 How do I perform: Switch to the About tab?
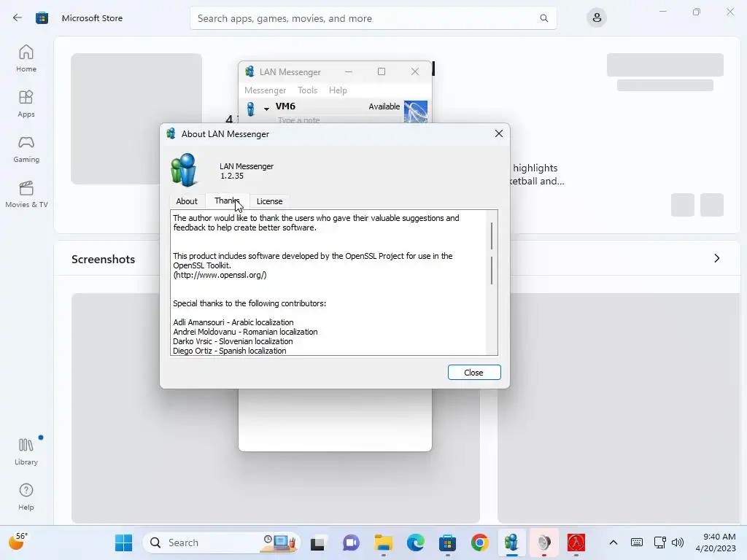tap(187, 201)
